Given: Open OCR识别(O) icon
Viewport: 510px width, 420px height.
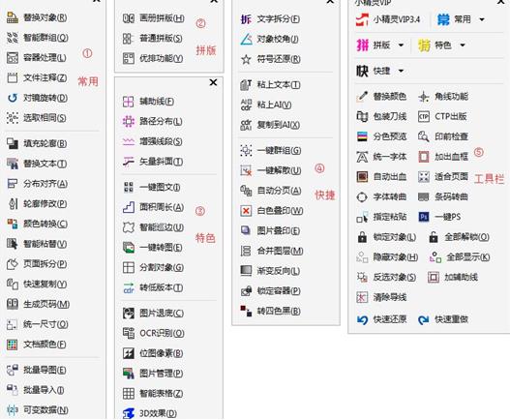Looking at the screenshot, I should click(x=129, y=333).
